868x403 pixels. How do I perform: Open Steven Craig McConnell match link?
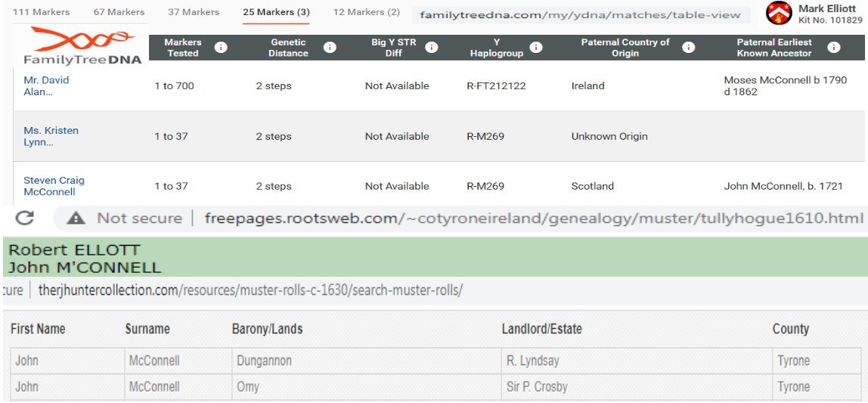tap(54, 186)
